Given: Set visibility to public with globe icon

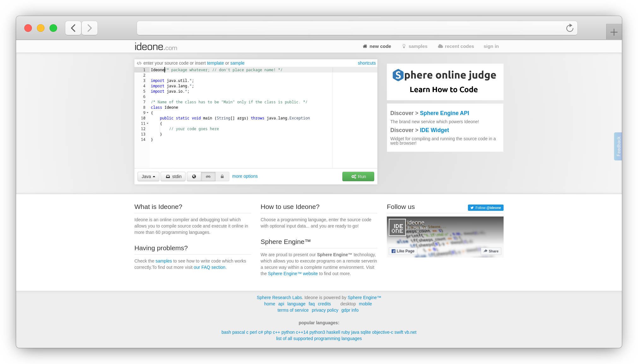Looking at the screenshot, I should tap(194, 176).
